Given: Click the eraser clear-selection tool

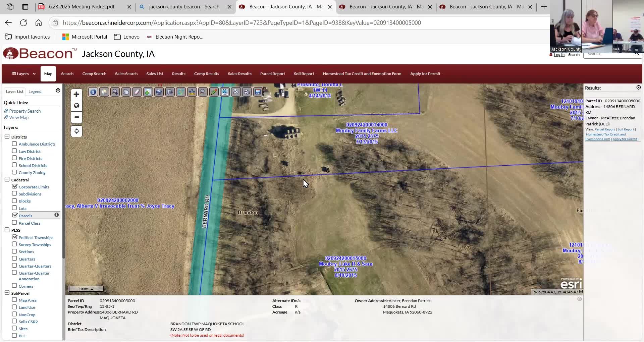Looking at the screenshot, I should pyautogui.click(x=137, y=92).
